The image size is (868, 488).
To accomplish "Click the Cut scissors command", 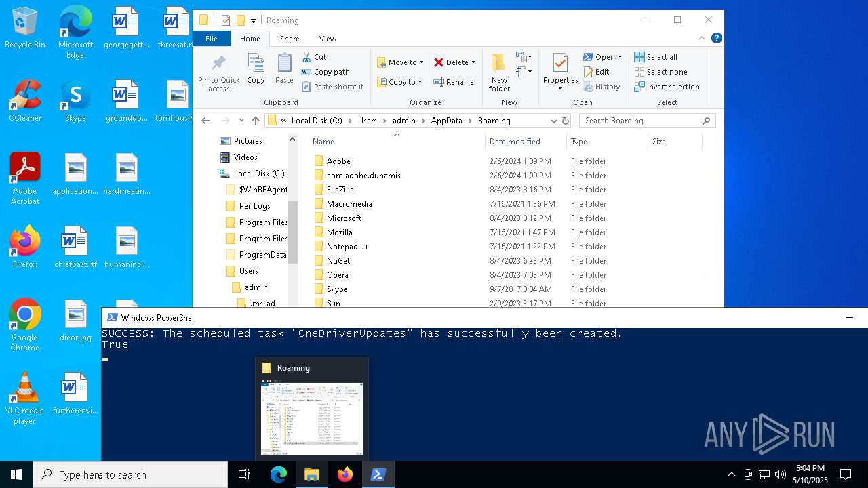I will coord(314,57).
